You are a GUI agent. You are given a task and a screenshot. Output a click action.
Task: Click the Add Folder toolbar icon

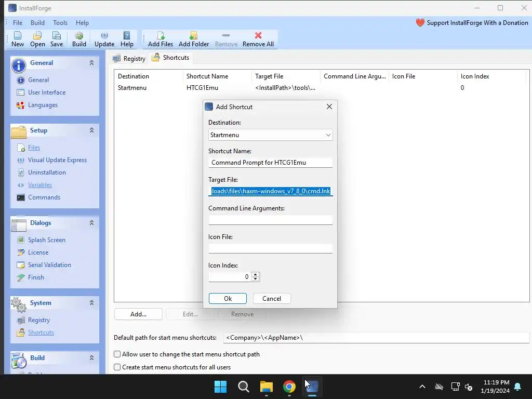pos(194,39)
